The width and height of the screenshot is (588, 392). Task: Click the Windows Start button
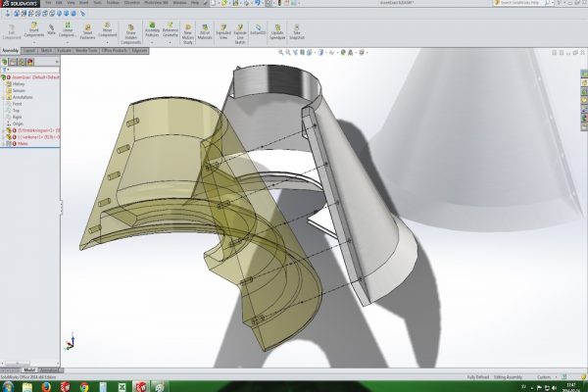[x=8, y=386]
